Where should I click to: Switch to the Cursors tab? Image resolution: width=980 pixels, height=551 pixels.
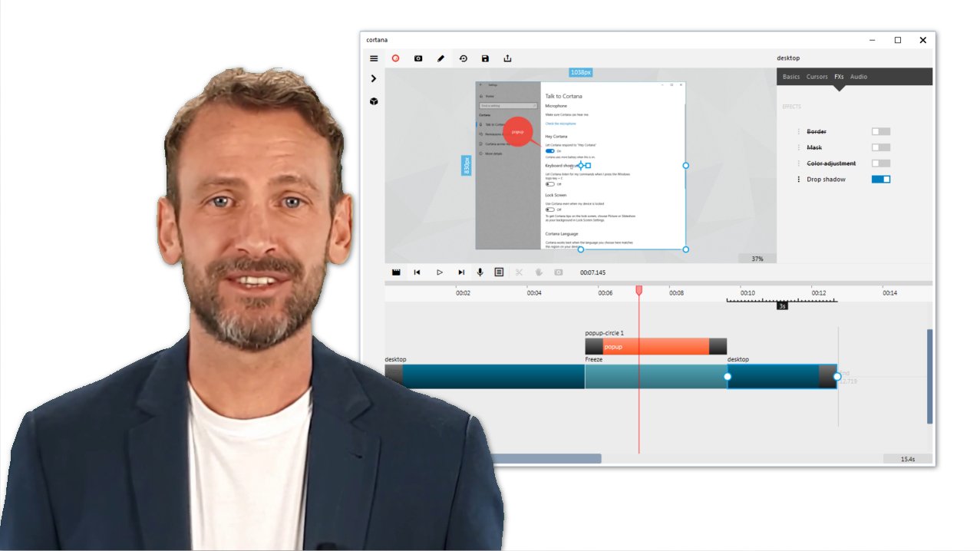[817, 76]
